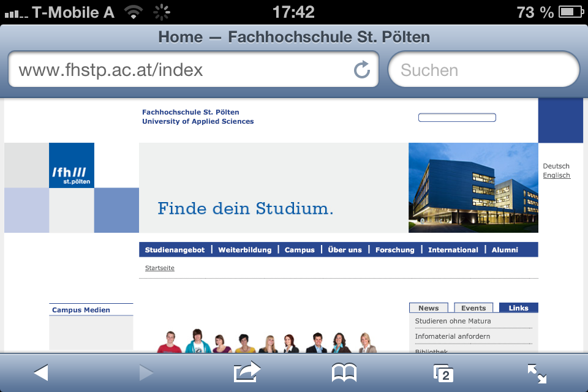Select the Links tab
The image size is (588, 392).
[519, 307]
